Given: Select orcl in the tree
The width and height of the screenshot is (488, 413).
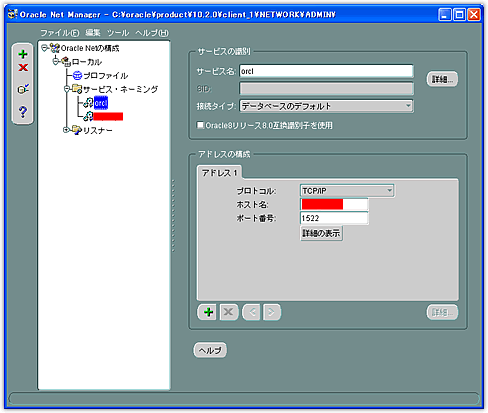Looking at the screenshot, I should [x=101, y=103].
